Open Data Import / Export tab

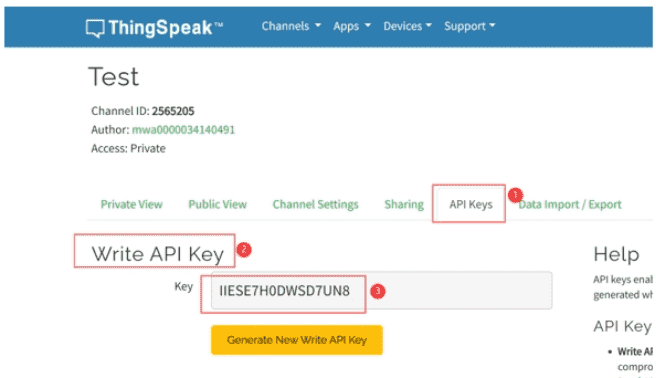[570, 204]
